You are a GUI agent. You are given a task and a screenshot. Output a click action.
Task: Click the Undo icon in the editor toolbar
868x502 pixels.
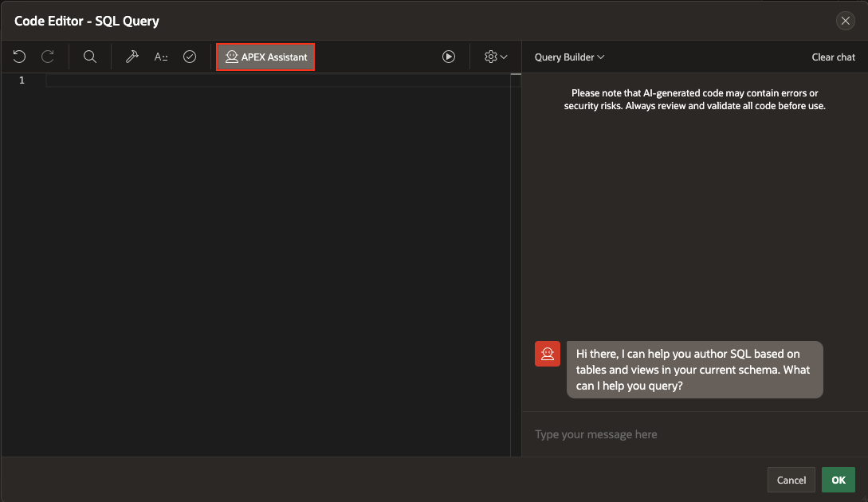coord(18,57)
